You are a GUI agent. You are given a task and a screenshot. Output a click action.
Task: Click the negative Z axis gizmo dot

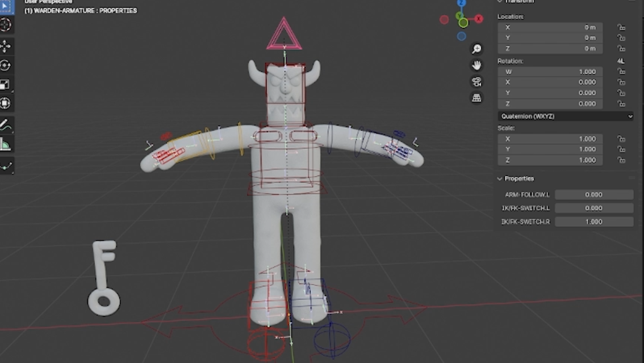[462, 36]
